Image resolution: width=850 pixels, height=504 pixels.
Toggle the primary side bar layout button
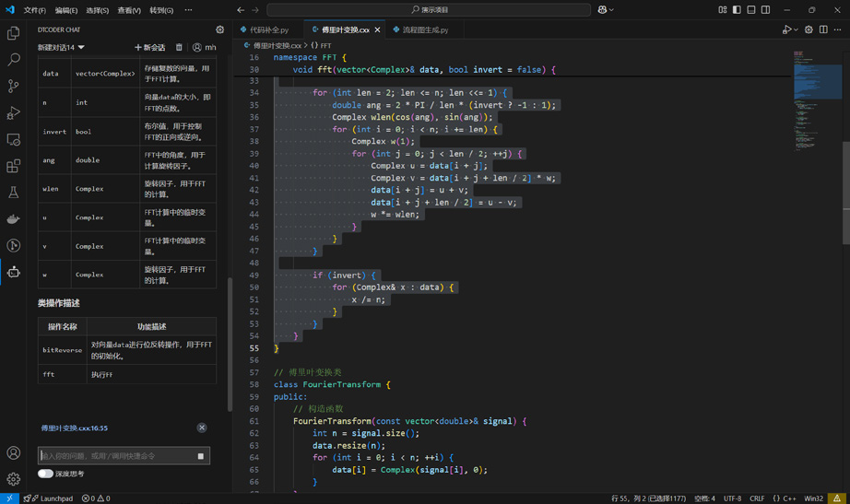pos(737,10)
